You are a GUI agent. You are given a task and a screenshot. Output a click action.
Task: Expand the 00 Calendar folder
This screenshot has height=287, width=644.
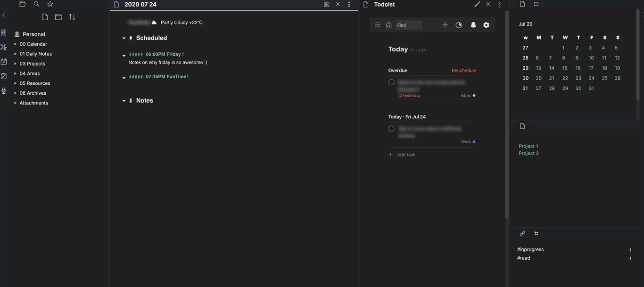click(16, 44)
